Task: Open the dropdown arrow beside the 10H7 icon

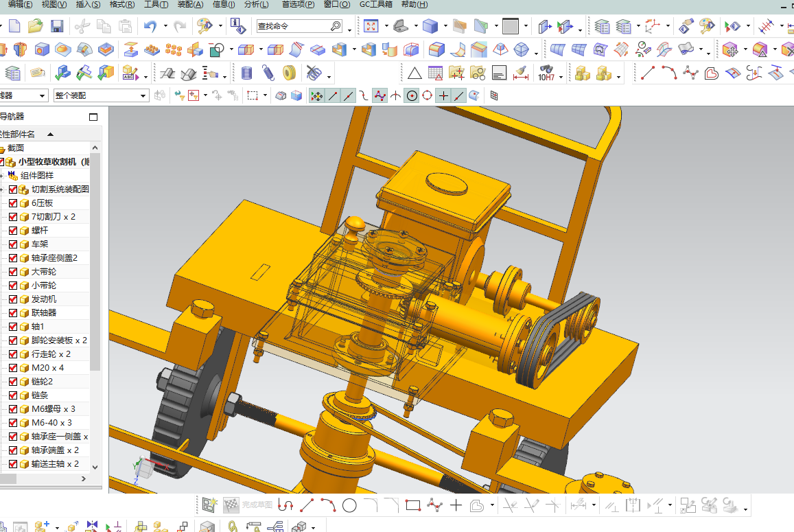Action: tap(561, 77)
